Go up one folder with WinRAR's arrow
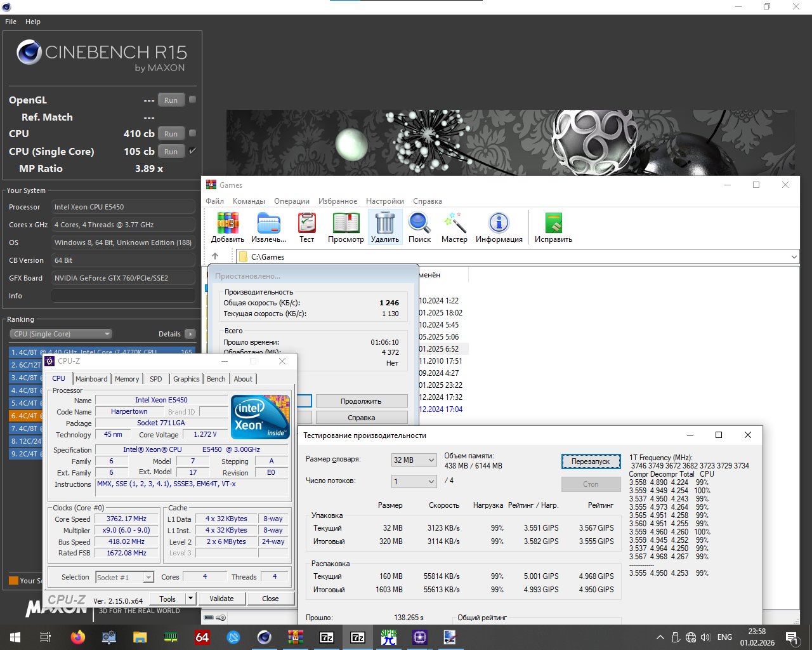Screen dimensions: 812x650 pyautogui.click(x=215, y=256)
